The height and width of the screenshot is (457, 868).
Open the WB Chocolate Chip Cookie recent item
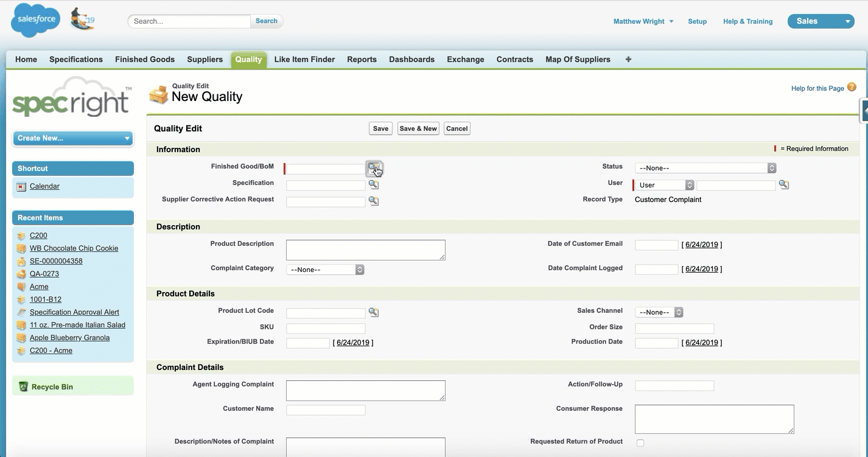pos(74,248)
